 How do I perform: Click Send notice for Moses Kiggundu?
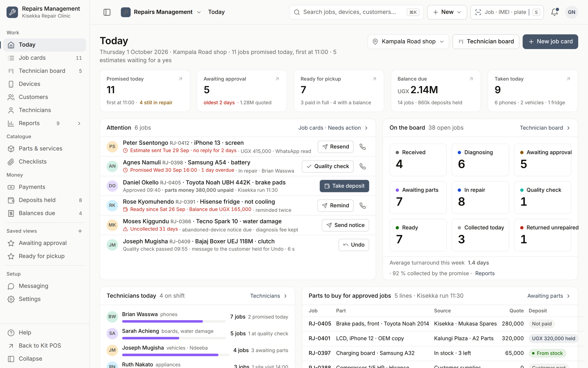click(345, 225)
